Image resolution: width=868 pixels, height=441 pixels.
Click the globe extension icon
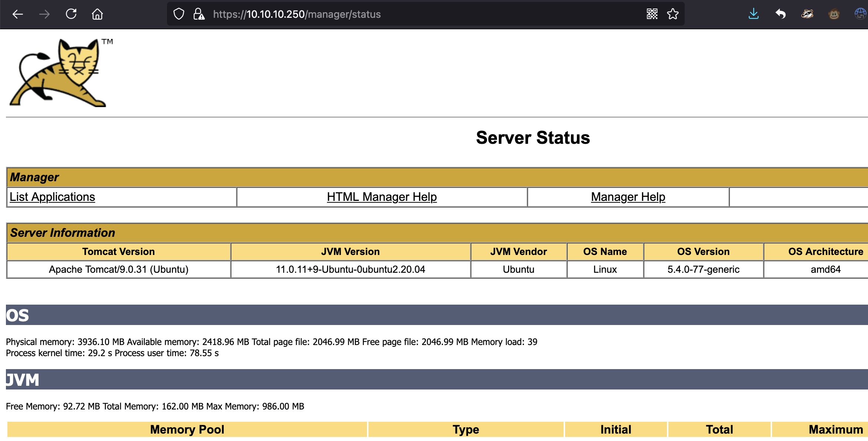pos(860,14)
